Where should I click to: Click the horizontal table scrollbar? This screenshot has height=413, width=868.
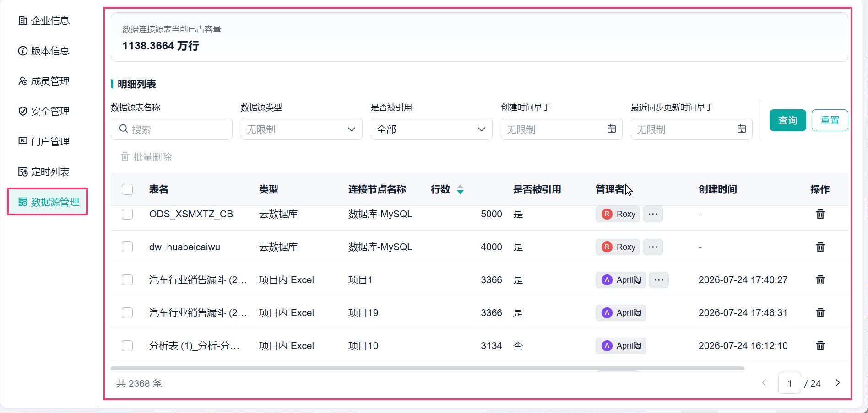pyautogui.click(x=427, y=368)
